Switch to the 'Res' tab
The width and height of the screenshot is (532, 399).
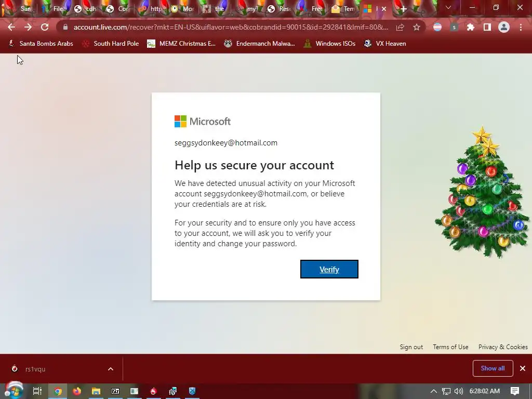pyautogui.click(x=279, y=9)
